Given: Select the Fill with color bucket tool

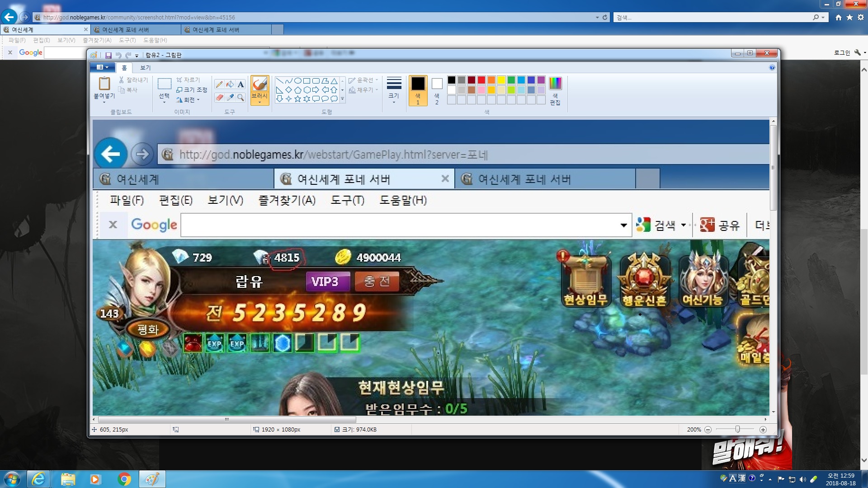Looking at the screenshot, I should tap(230, 84).
